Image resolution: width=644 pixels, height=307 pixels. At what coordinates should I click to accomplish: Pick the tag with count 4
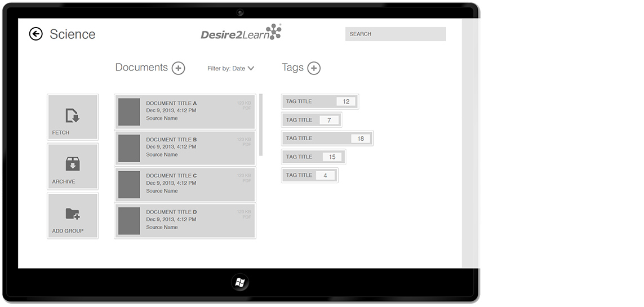[309, 175]
